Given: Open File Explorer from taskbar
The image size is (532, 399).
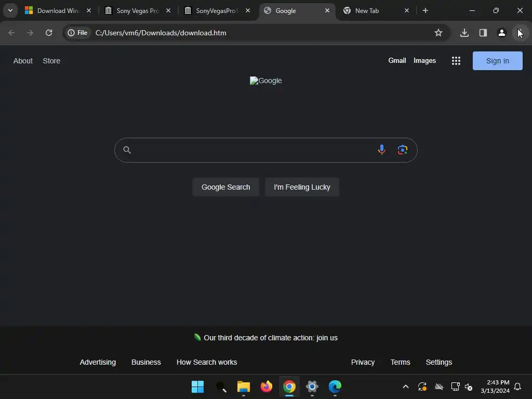Looking at the screenshot, I should point(243,387).
